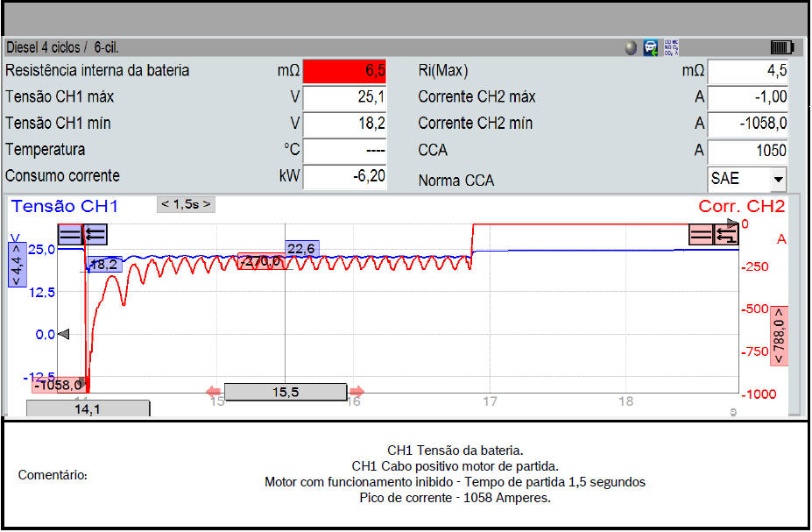812x532 pixels.
Task: Click the 1,5s time scale selector
Action: point(186,204)
